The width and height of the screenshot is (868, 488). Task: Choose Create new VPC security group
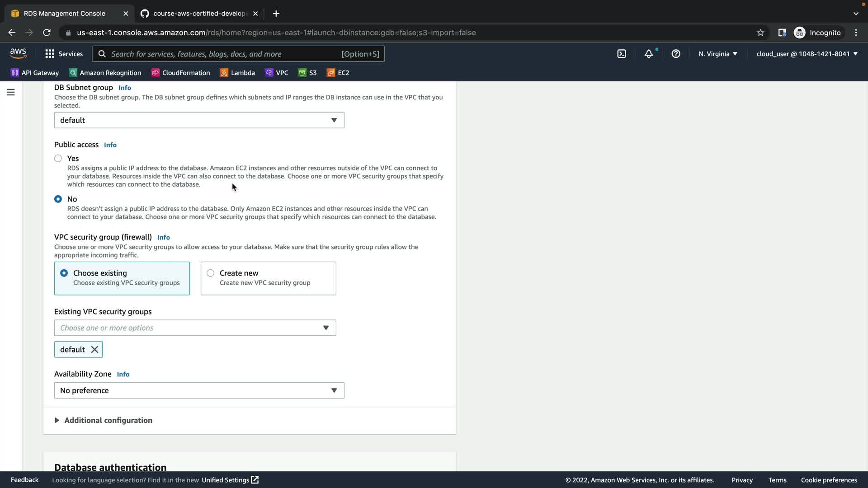tap(211, 273)
